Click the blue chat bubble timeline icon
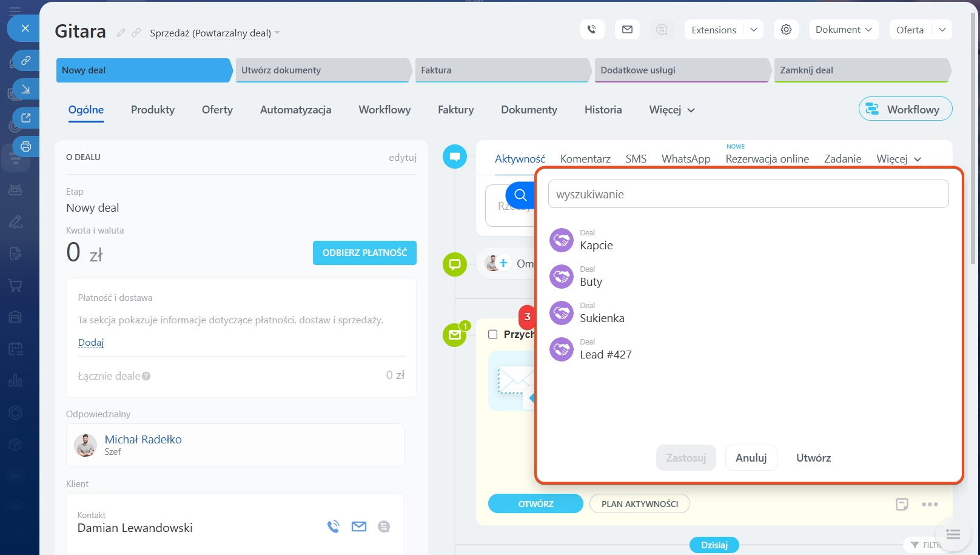This screenshot has width=980, height=555. coord(455,156)
